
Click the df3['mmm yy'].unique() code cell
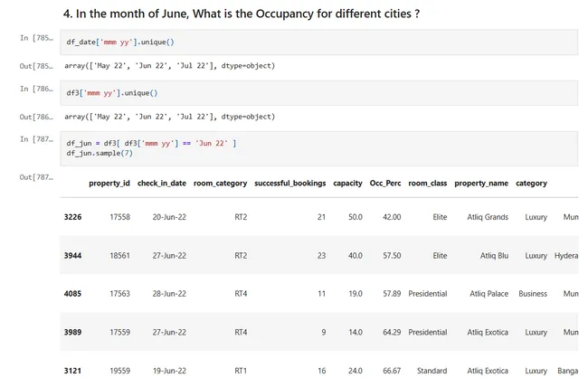point(318,93)
